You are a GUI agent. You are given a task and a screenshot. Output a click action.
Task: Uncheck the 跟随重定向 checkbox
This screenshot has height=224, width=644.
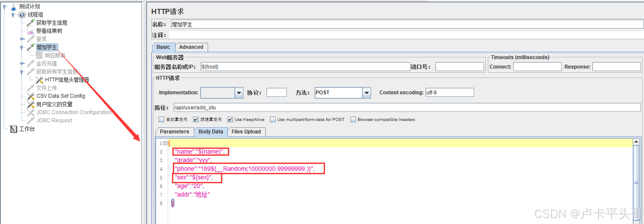pos(196,119)
